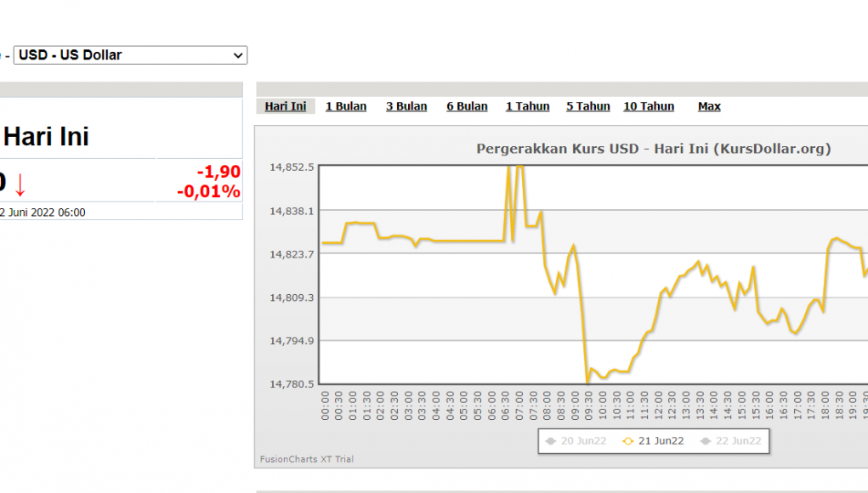The height and width of the screenshot is (493, 868).
Task: Click the red down arrow indicator
Action: click(x=20, y=184)
